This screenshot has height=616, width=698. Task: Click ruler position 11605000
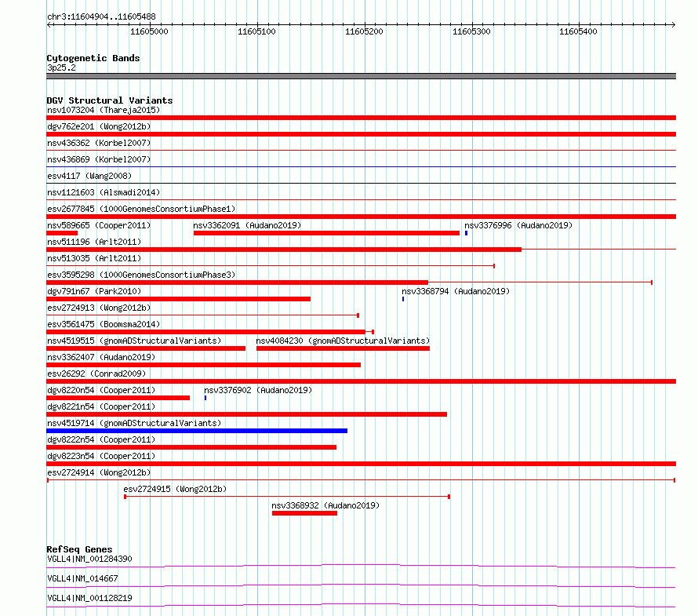point(149,31)
